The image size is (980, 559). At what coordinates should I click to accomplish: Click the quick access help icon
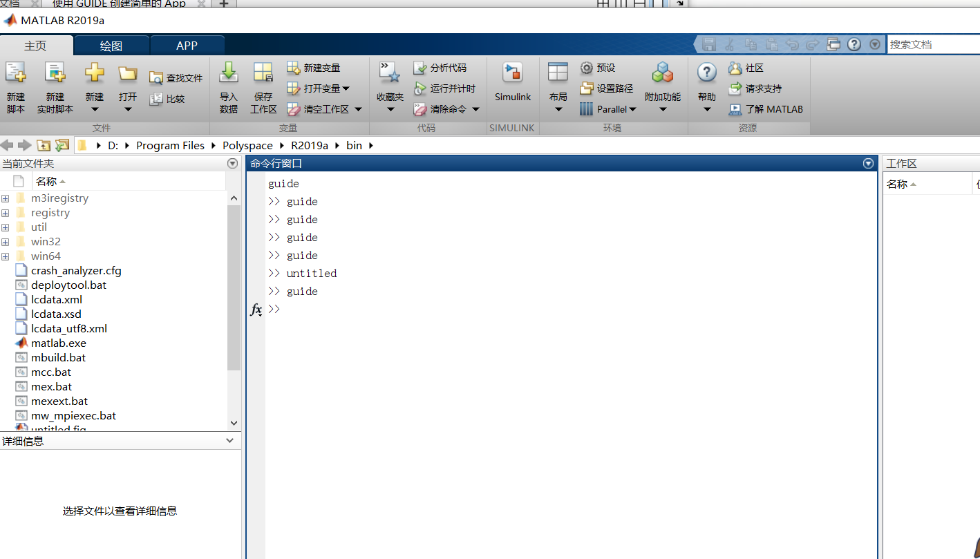click(854, 44)
